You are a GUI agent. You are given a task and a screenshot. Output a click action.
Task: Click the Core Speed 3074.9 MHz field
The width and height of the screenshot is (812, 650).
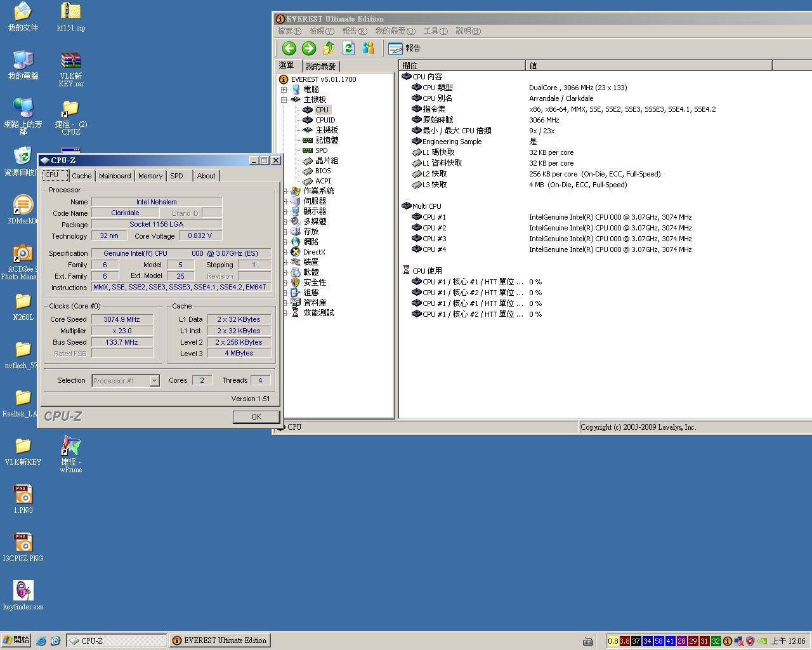click(122, 319)
